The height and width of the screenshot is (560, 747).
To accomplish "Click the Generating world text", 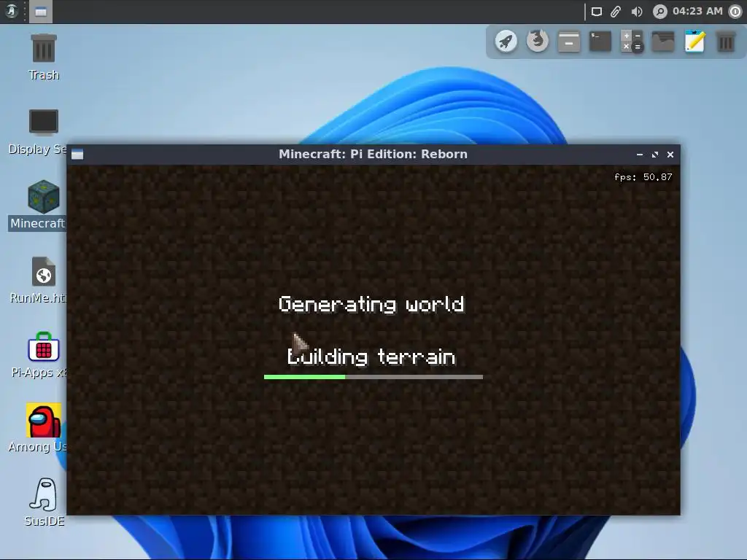I will pyautogui.click(x=371, y=304).
